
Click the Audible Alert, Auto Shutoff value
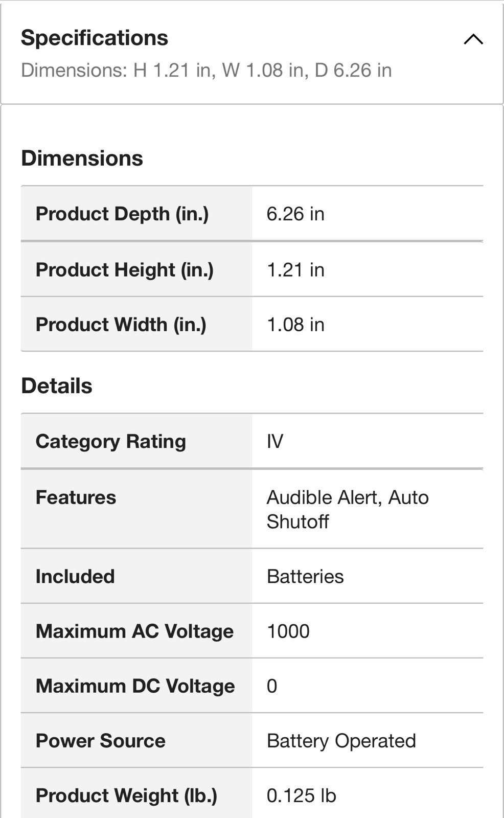point(348,509)
